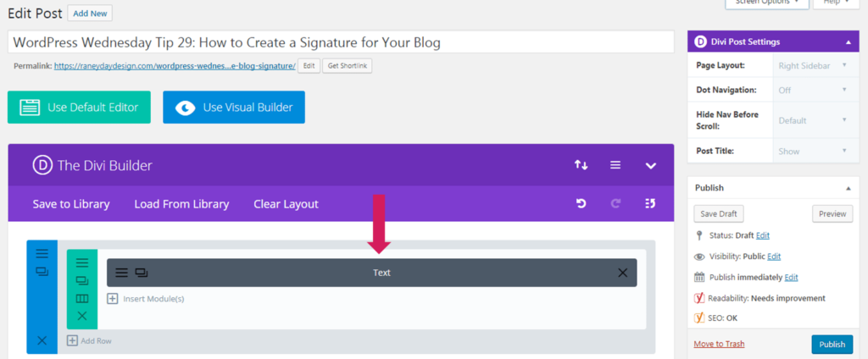The width and height of the screenshot is (868, 359).
Task: Open the post permalink URL
Action: point(175,66)
